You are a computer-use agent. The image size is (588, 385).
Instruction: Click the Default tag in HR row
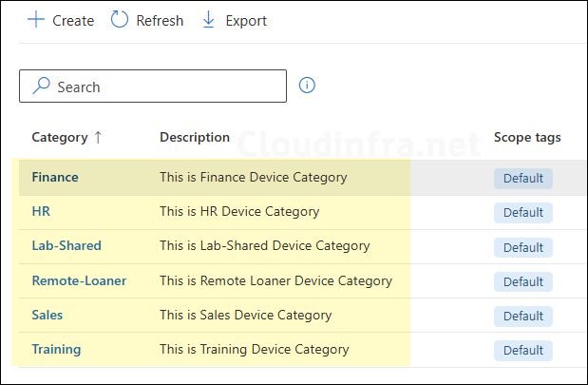pos(522,212)
